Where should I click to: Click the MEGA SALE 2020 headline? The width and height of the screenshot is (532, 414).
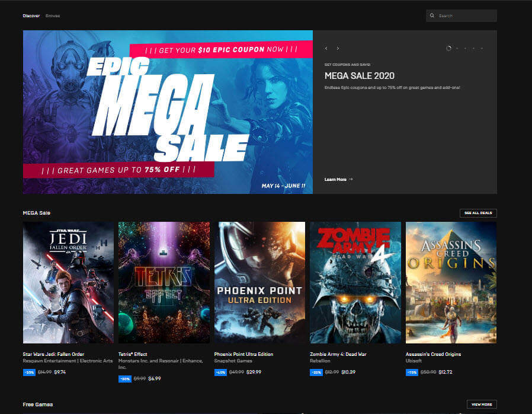coord(359,76)
